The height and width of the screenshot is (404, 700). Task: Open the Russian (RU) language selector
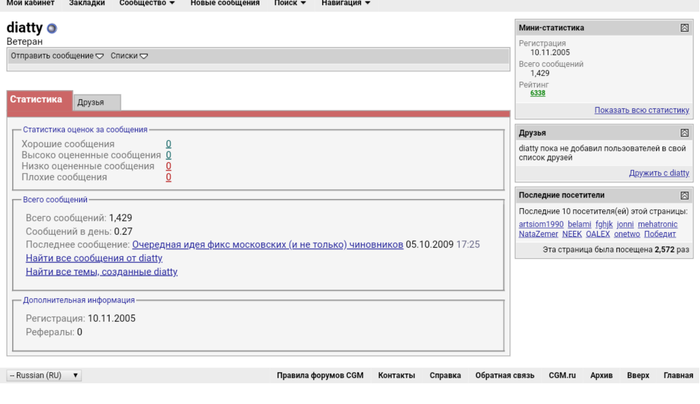coord(44,375)
